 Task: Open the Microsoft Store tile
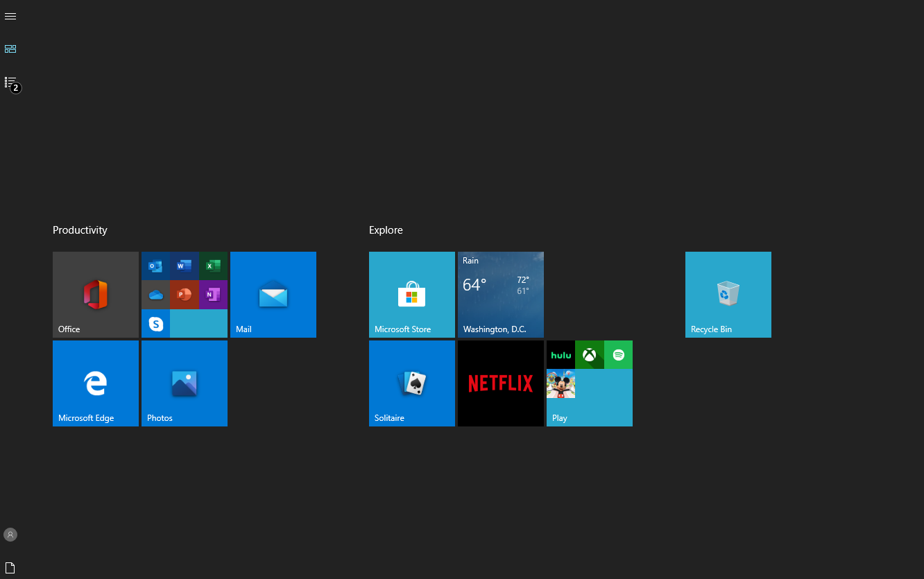tap(411, 294)
